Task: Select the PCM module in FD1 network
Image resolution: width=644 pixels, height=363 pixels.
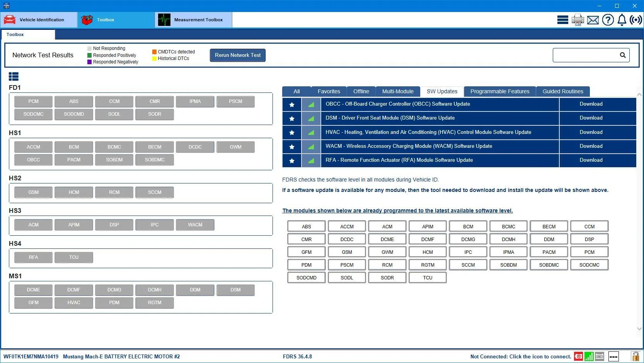Action: pos(33,101)
